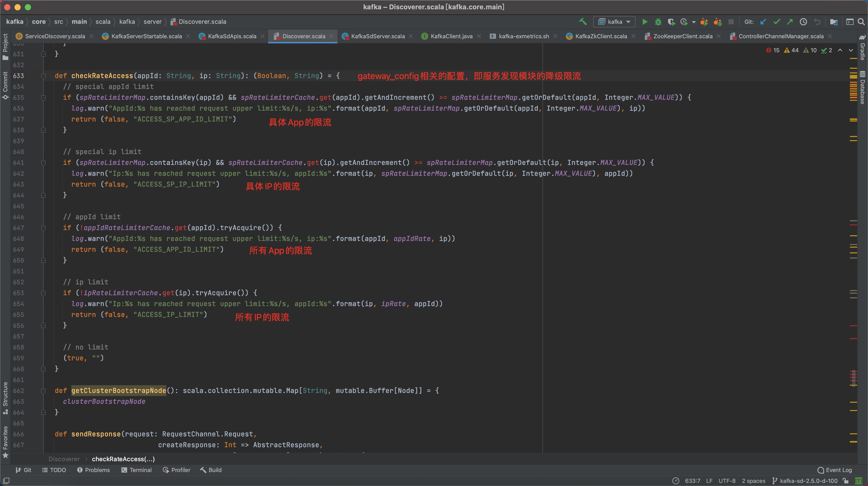Toggle the Database side panel
Screen dimensions: 868x486
pos(862,88)
